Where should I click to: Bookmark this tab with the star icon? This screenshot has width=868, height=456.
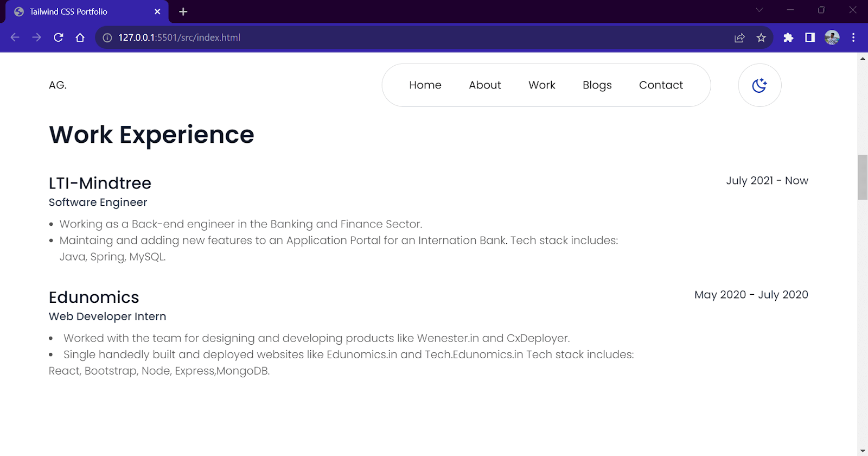(x=761, y=37)
